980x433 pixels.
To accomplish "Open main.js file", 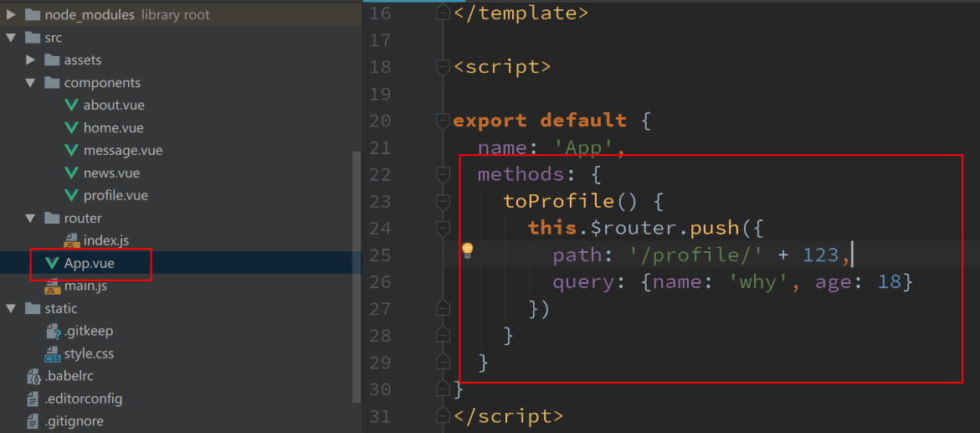I will [x=85, y=286].
